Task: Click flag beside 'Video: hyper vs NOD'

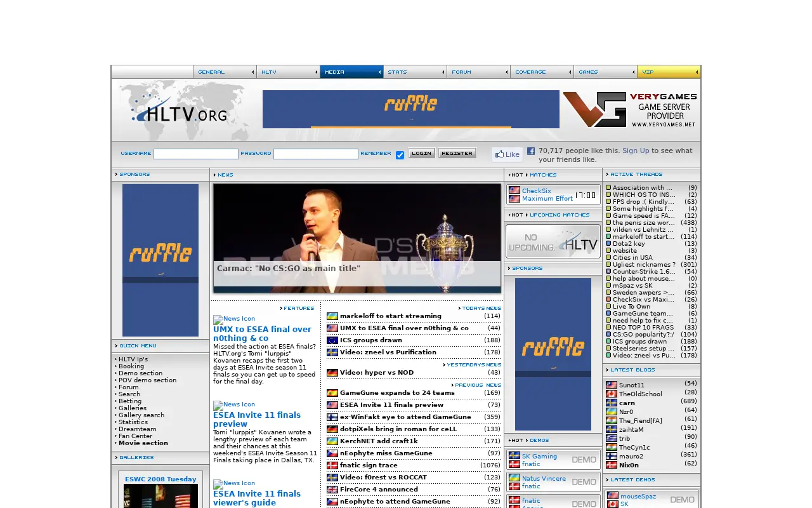Action: pyautogui.click(x=332, y=373)
